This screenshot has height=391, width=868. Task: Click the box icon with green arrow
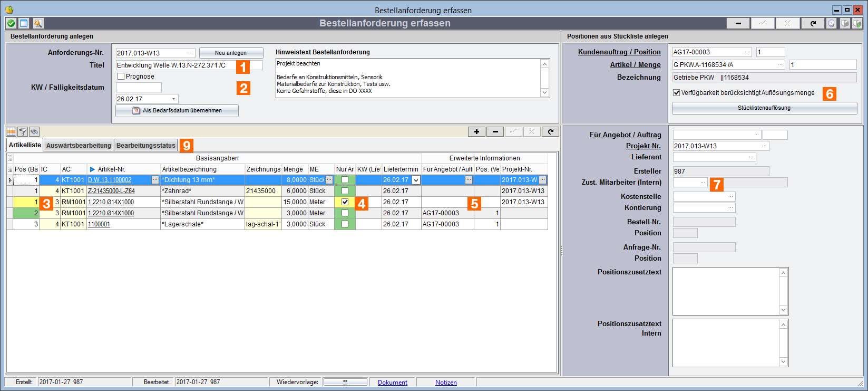click(857, 23)
